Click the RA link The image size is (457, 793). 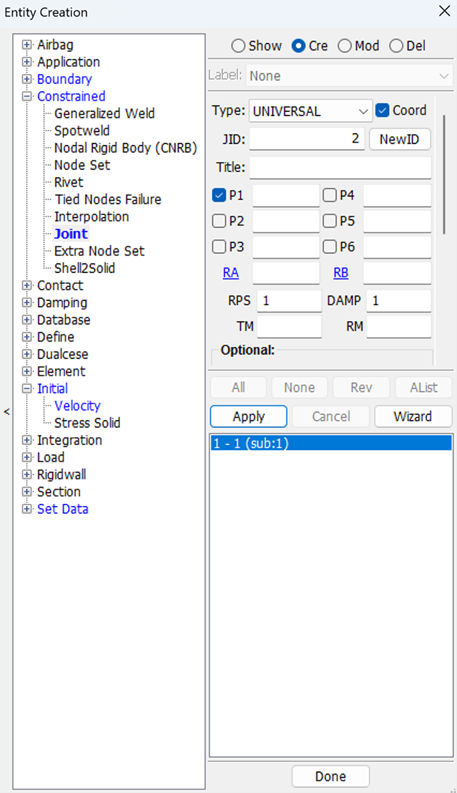coord(231,273)
